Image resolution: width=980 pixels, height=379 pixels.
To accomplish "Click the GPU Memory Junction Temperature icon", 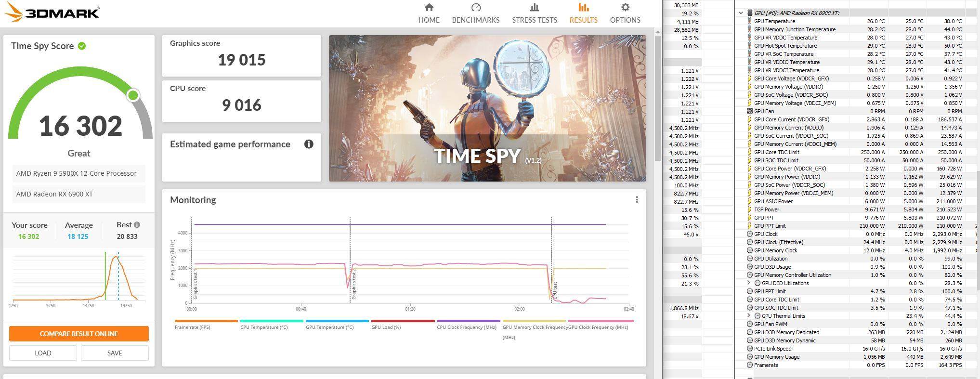I will pyautogui.click(x=749, y=29).
